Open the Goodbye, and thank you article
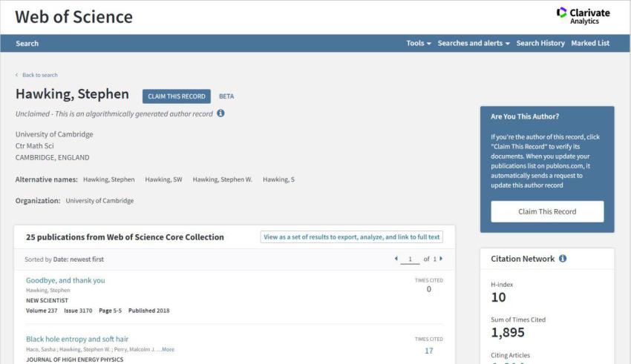The image size is (631, 364). click(65, 280)
